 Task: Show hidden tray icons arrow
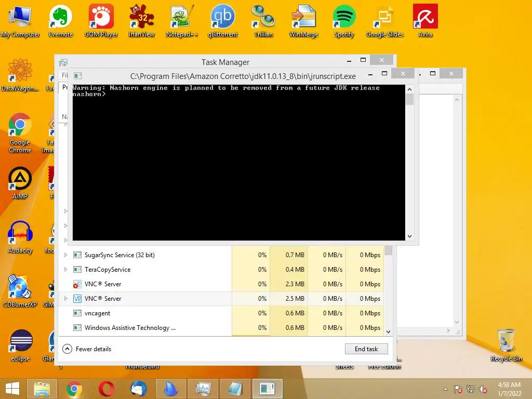[445, 389]
